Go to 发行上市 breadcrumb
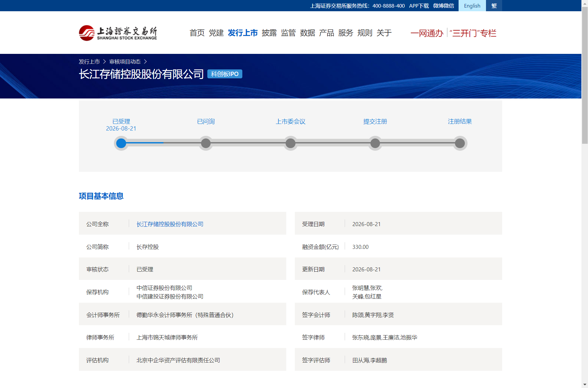588x388 pixels. 89,62
